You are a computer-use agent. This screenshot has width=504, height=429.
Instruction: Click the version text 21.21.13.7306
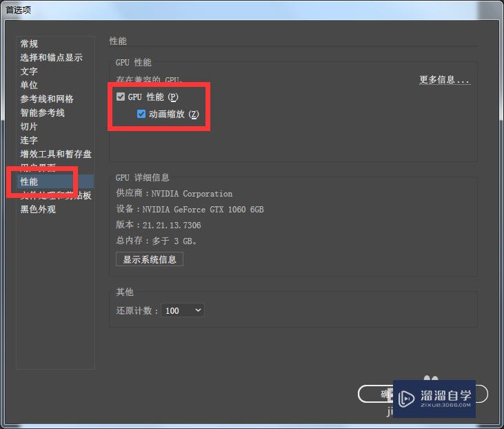(172, 225)
